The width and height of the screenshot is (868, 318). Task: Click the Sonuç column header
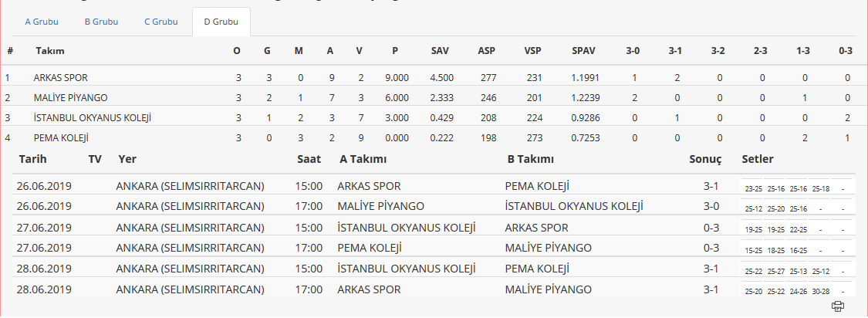(705, 160)
